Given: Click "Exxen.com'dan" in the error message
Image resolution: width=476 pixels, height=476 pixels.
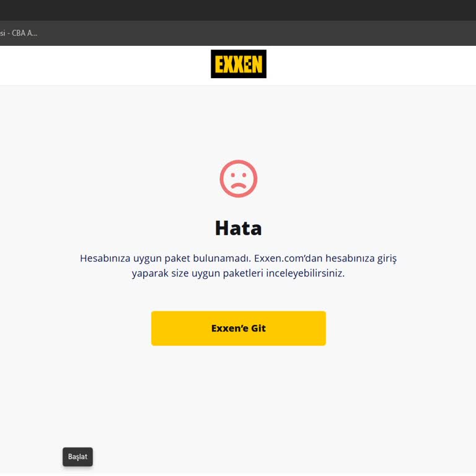Looking at the screenshot, I should pyautogui.click(x=288, y=258).
